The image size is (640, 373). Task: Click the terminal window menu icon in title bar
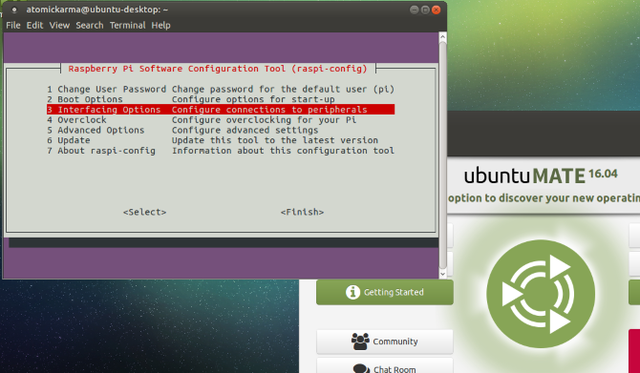pos(14,10)
